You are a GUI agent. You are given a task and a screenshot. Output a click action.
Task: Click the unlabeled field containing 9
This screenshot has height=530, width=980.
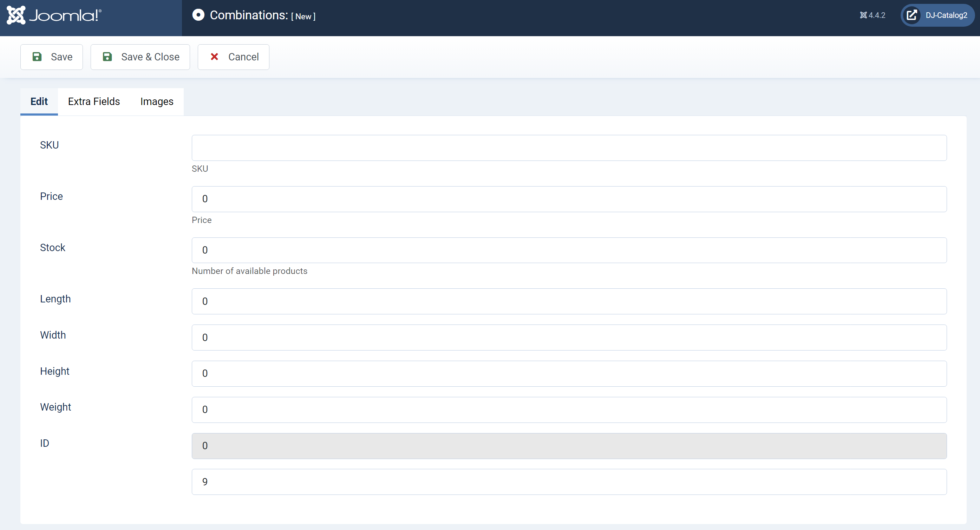(569, 482)
